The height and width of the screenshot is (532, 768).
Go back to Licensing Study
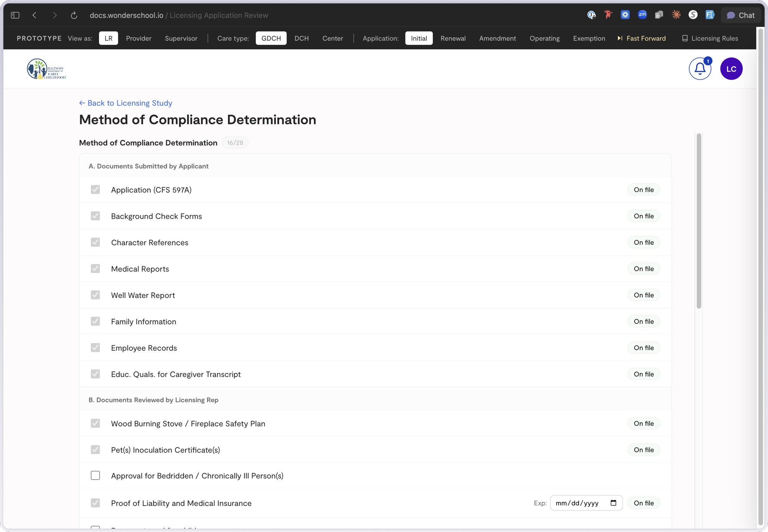point(126,103)
